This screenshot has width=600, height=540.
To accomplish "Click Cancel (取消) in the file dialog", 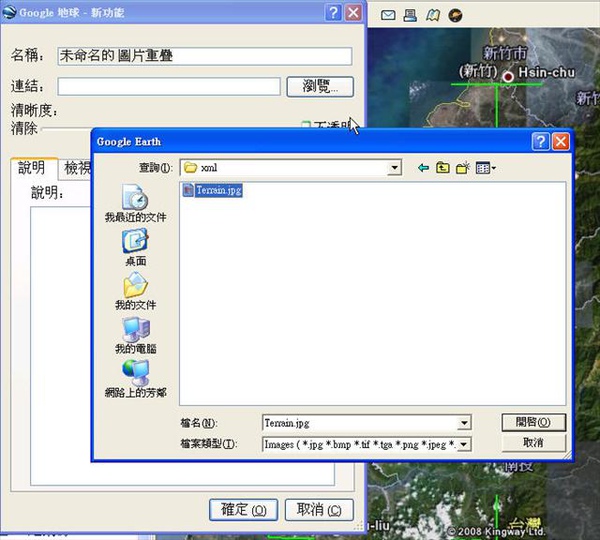I will 533,443.
